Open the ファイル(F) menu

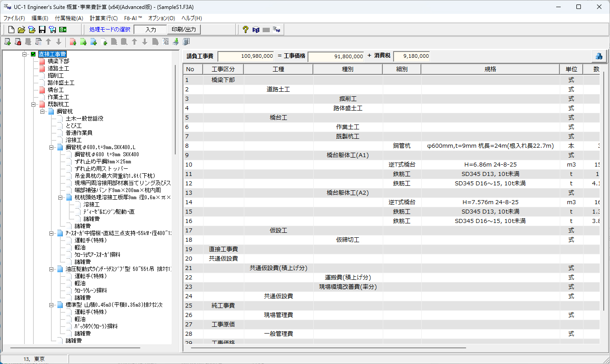[x=14, y=18]
